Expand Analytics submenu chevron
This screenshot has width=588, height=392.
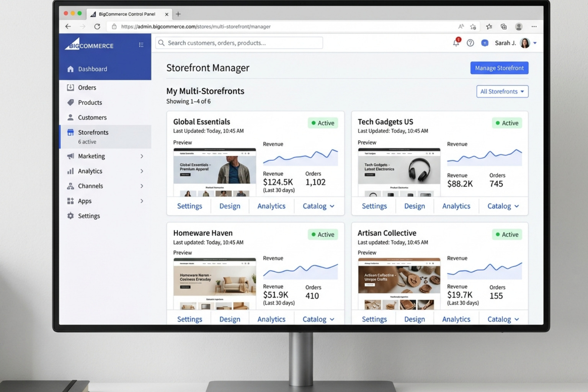click(142, 171)
